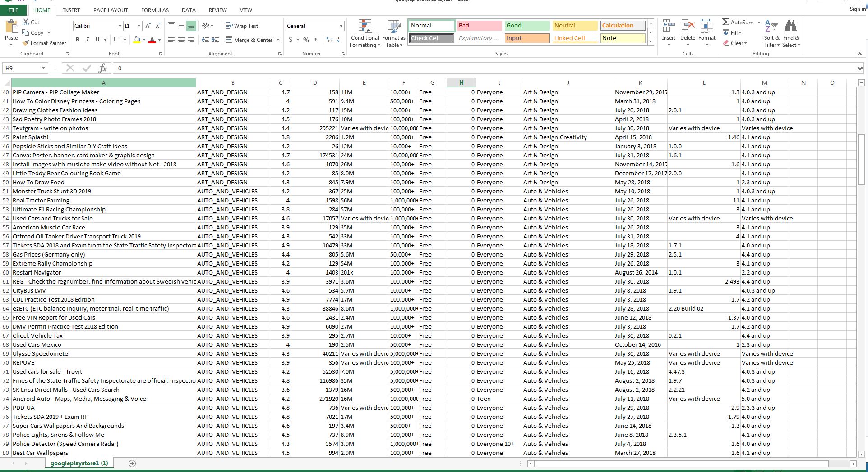Click the formula bar input showing 0
This screenshot has width=868, height=472.
485,68
